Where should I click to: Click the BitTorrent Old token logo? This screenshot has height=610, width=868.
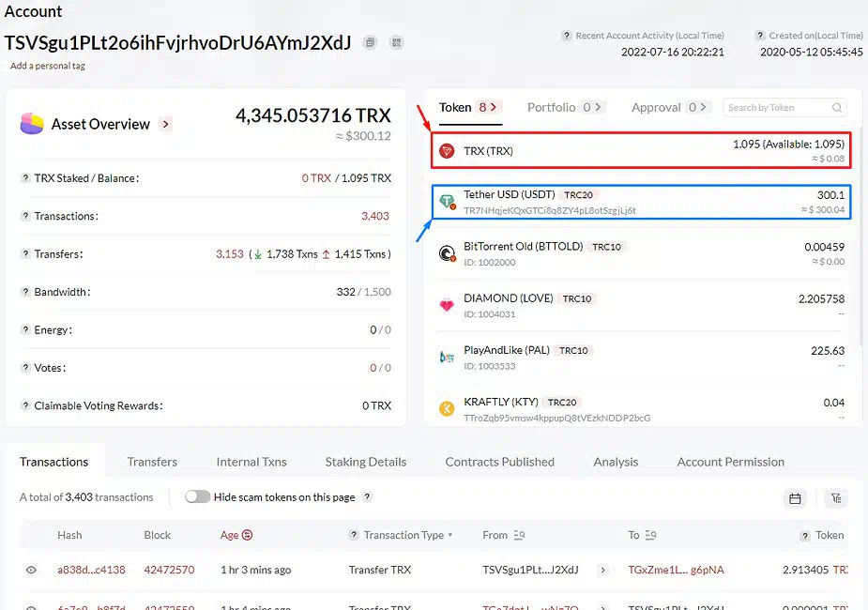click(x=448, y=253)
